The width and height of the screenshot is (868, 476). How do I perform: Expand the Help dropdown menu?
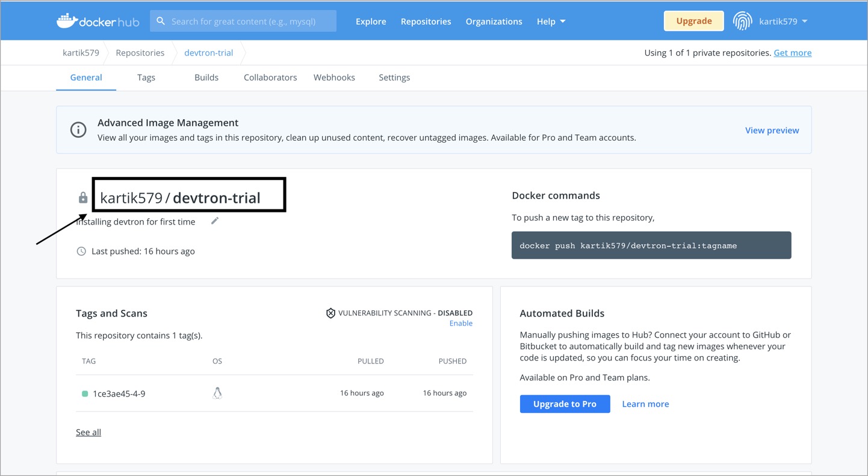pos(551,21)
